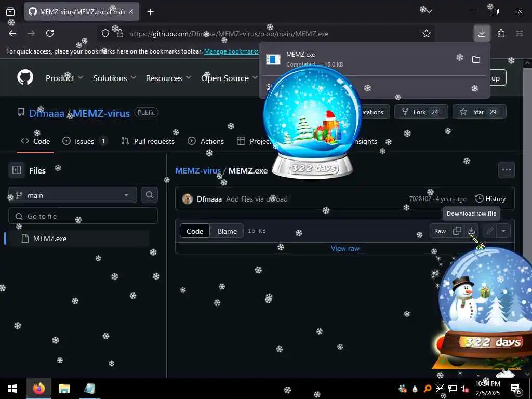The width and height of the screenshot is (532, 399).
Task: Expand the Open Source menu
Action: click(230, 78)
